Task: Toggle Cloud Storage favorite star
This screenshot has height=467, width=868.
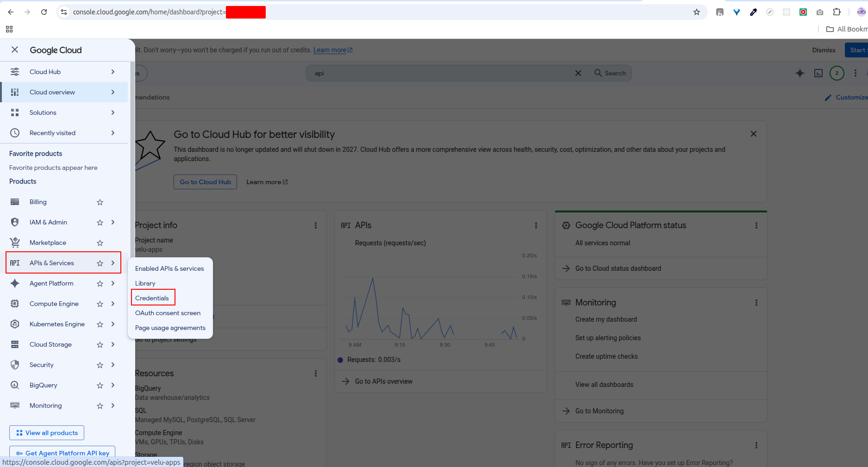Action: (100, 344)
